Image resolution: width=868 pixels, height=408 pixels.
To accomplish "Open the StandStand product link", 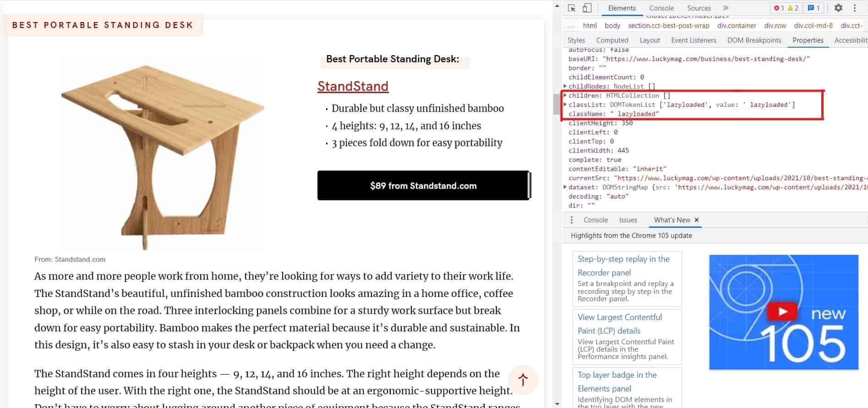I will pyautogui.click(x=353, y=86).
